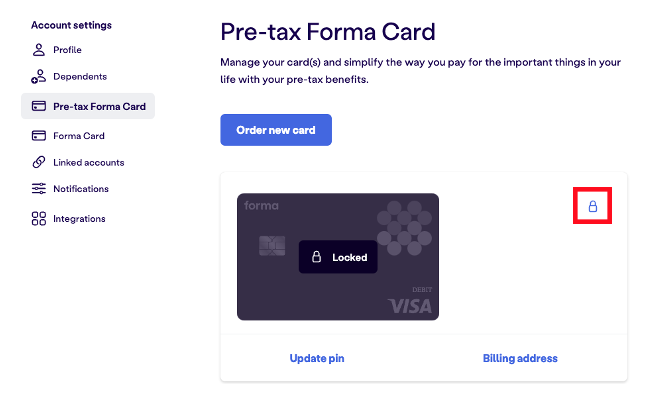The width and height of the screenshot is (646, 396).
Task: Click the Dependents people icon
Action: click(x=38, y=77)
